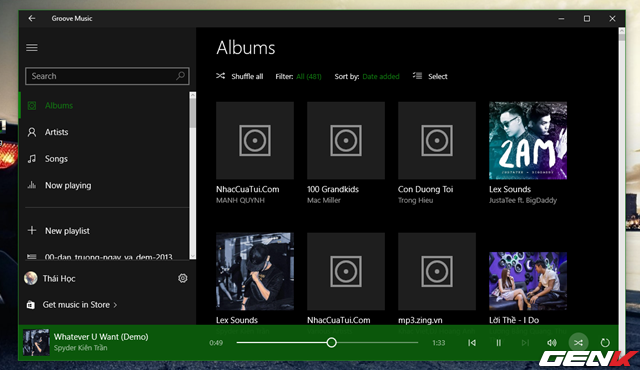Click Whatever U Want (Demo) song title
This screenshot has width=640, height=370.
101,337
